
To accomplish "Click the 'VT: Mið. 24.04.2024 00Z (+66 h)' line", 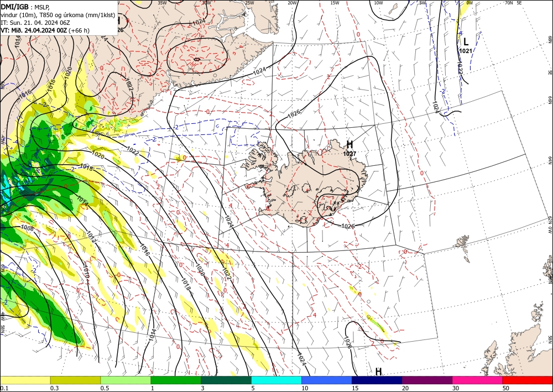I will [45, 30].
